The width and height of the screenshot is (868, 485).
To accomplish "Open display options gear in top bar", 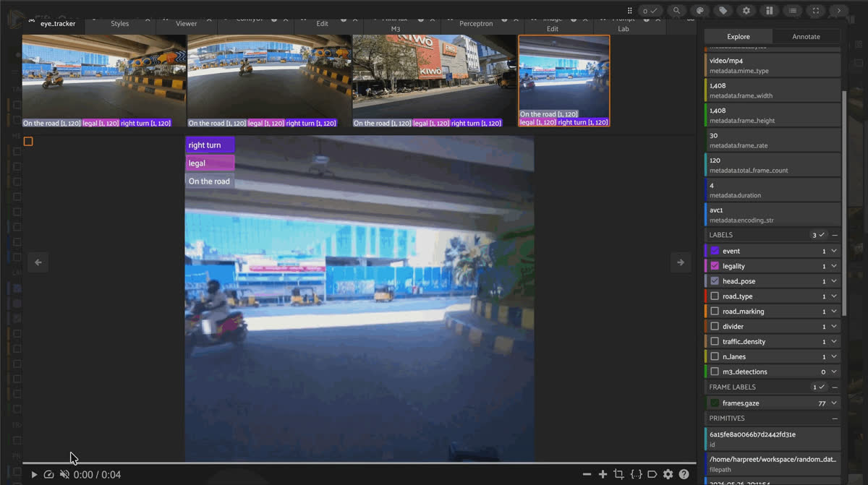I will click(746, 10).
